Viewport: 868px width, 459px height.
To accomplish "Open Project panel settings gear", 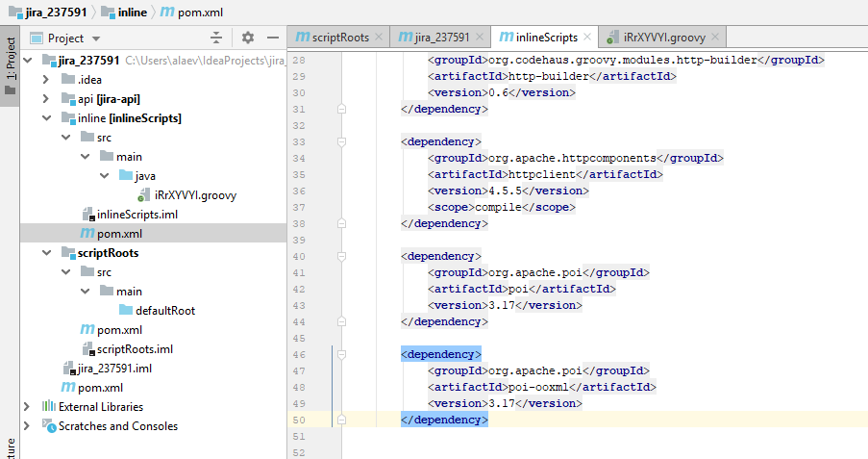I will pyautogui.click(x=247, y=38).
